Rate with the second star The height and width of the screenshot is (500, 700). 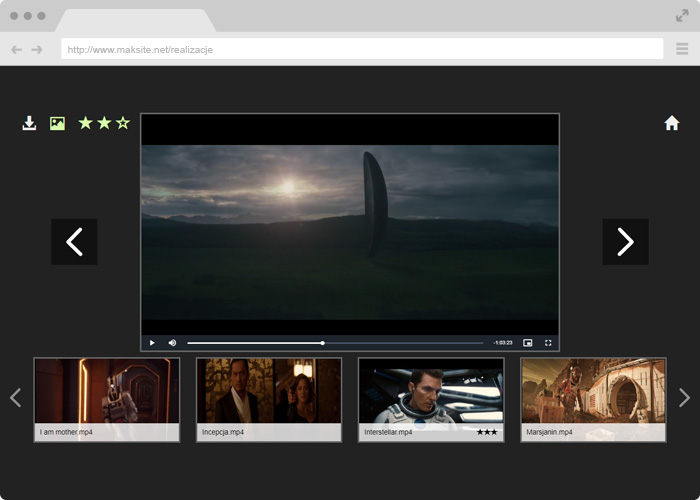click(x=104, y=123)
